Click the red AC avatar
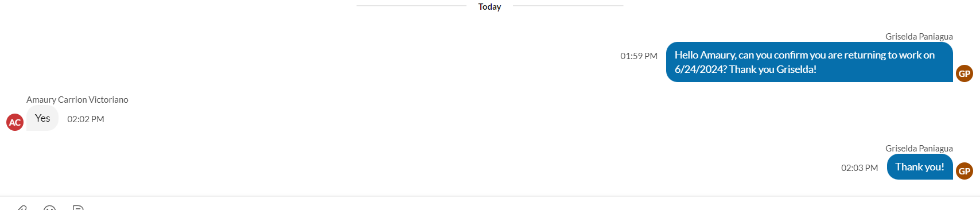This screenshot has height=210, width=980. 15,122
